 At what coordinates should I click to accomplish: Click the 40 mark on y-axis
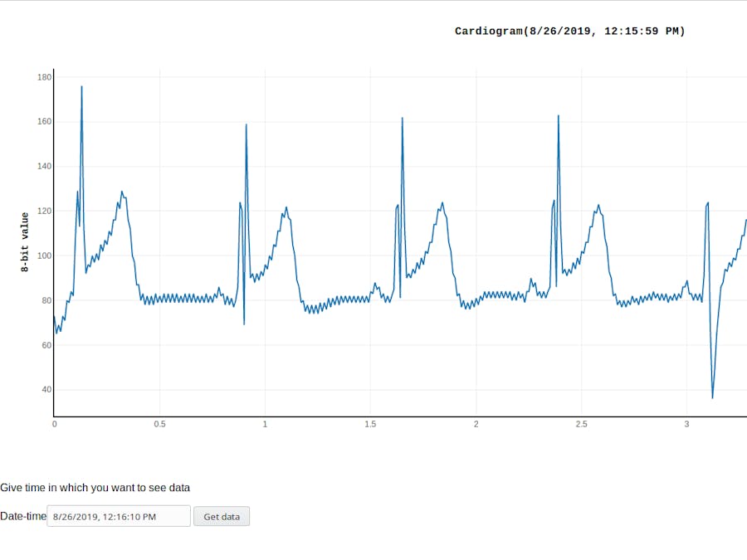tap(47, 389)
